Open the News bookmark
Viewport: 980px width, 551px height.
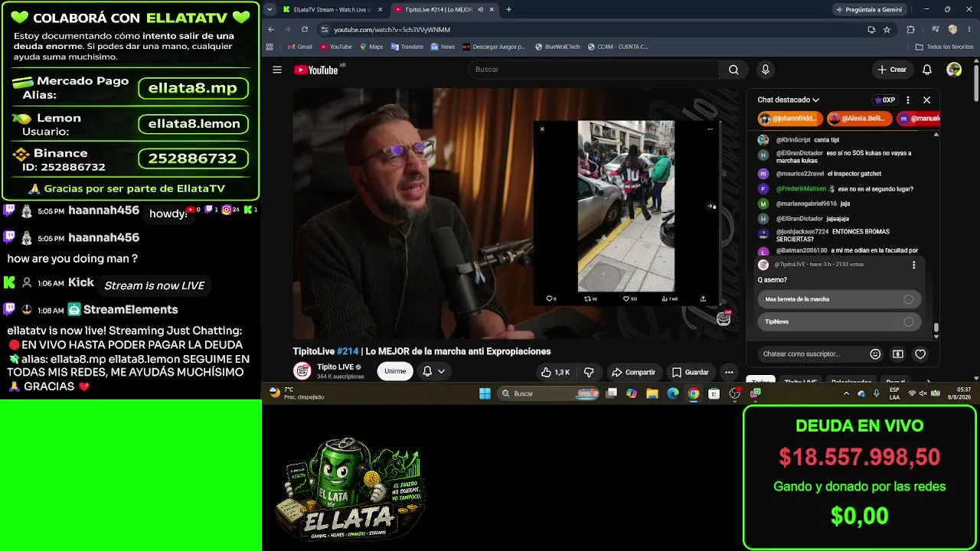click(x=443, y=47)
